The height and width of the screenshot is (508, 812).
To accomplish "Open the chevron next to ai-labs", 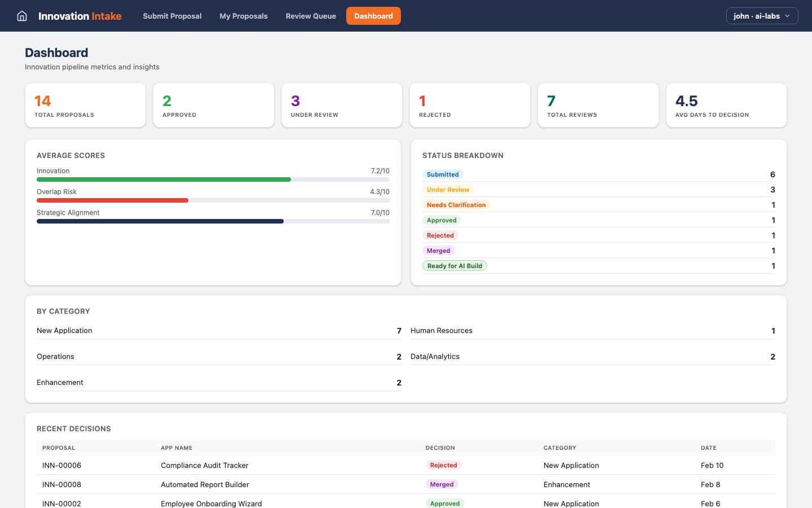I will (x=787, y=16).
